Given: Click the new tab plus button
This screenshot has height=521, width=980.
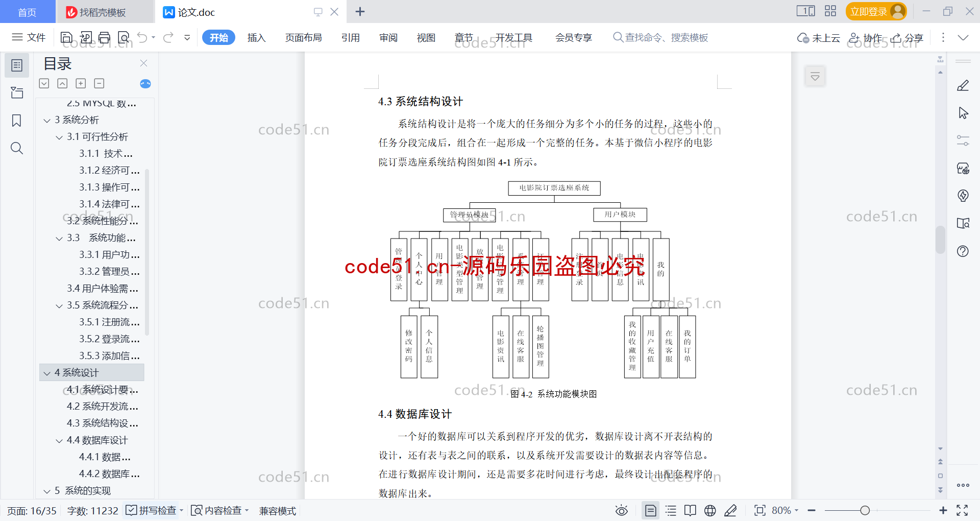Looking at the screenshot, I should [x=360, y=11].
